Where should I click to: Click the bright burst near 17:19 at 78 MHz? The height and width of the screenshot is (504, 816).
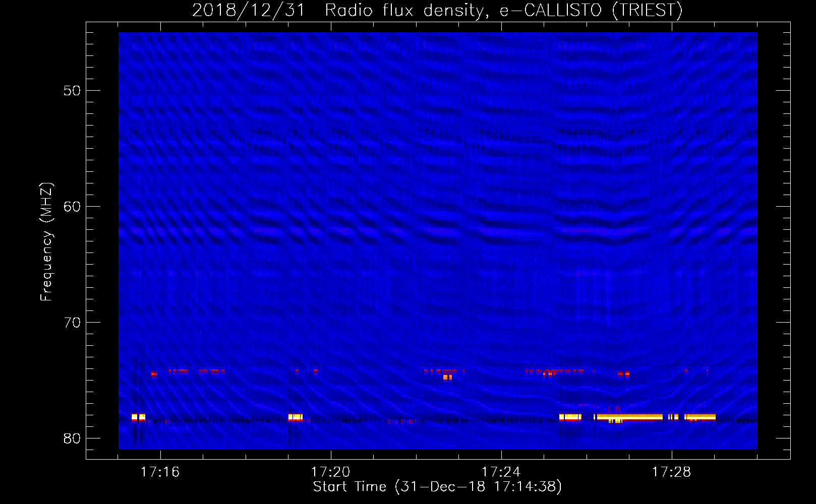(296, 417)
